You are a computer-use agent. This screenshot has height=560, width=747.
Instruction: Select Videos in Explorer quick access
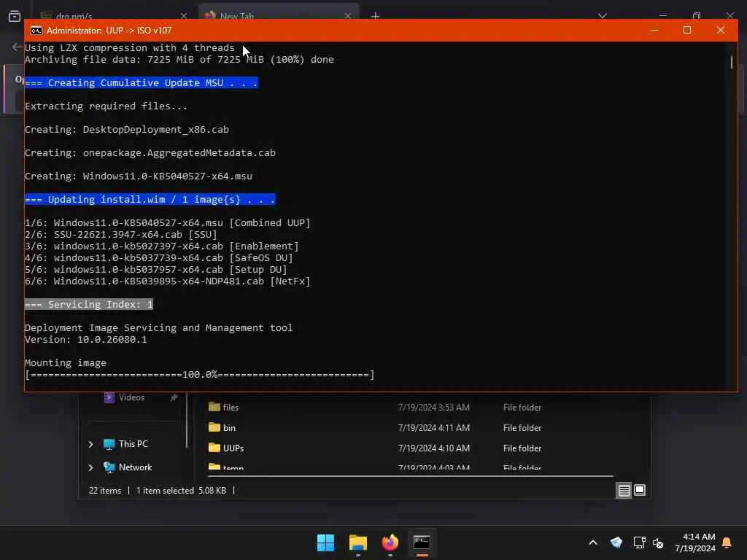(x=131, y=397)
